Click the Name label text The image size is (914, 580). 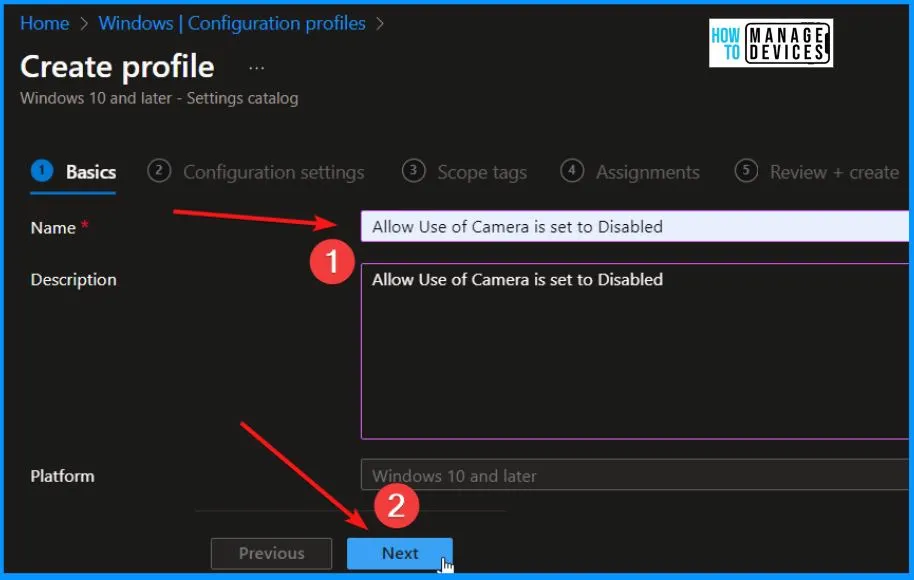point(53,227)
